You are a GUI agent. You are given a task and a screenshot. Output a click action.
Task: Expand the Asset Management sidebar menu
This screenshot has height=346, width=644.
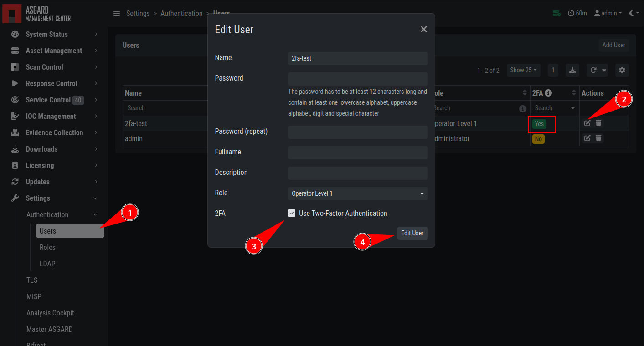[x=54, y=51]
